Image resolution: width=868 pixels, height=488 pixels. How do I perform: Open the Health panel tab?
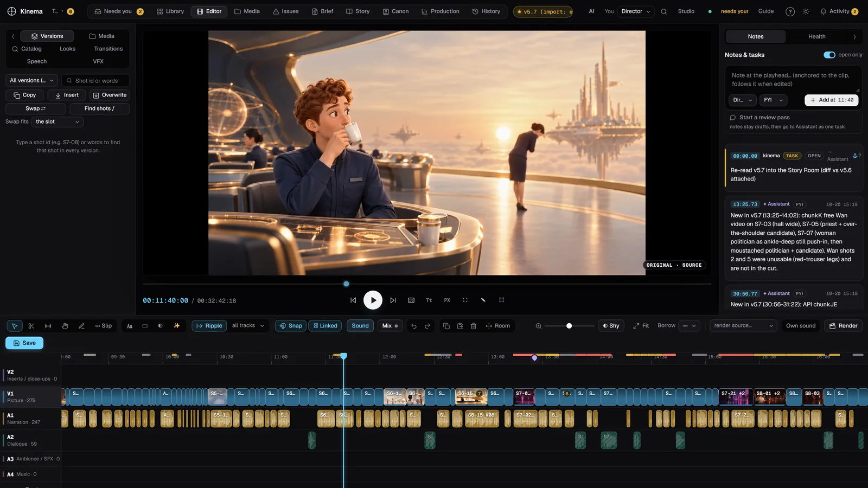tap(816, 36)
